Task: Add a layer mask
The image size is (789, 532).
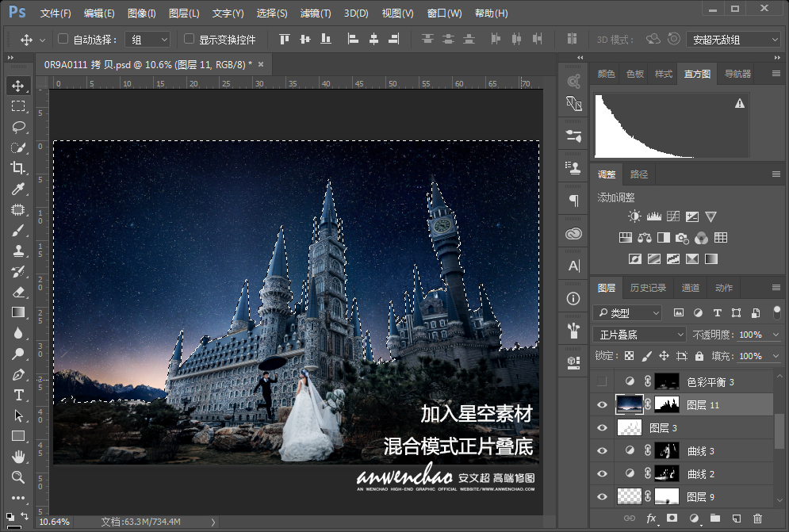Action: [x=672, y=518]
